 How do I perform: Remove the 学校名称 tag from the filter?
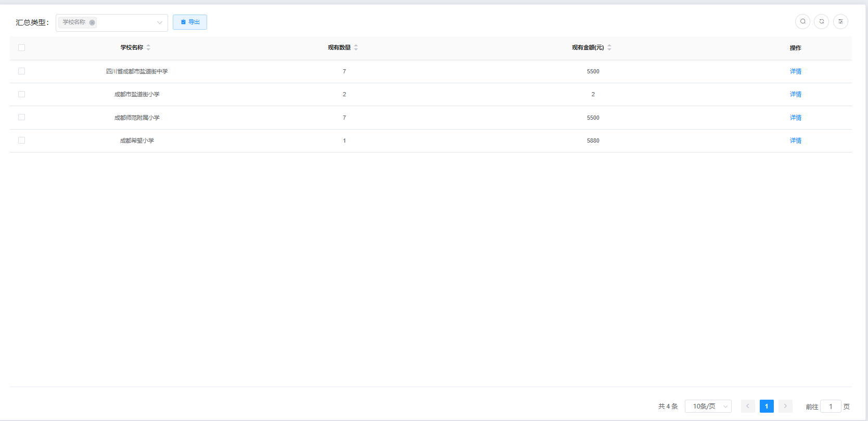pyautogui.click(x=92, y=22)
